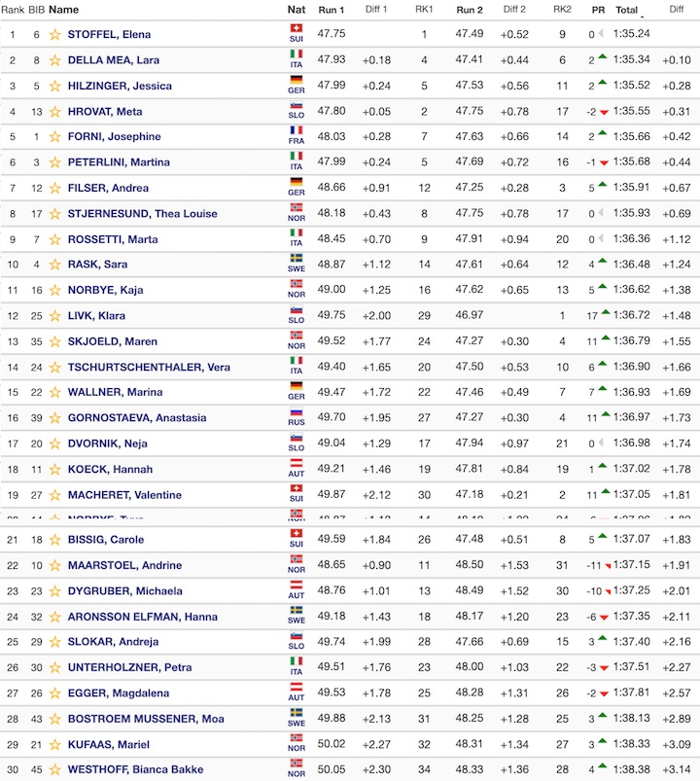Toggle favorite star for HROVAT, Meta
The image size is (700, 781).
[54, 112]
